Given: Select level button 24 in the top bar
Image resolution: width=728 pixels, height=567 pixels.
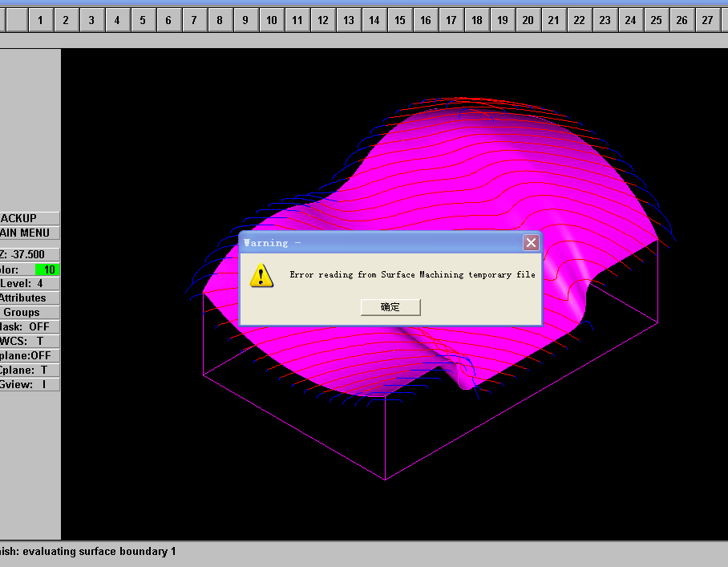Looking at the screenshot, I should pyautogui.click(x=630, y=20).
